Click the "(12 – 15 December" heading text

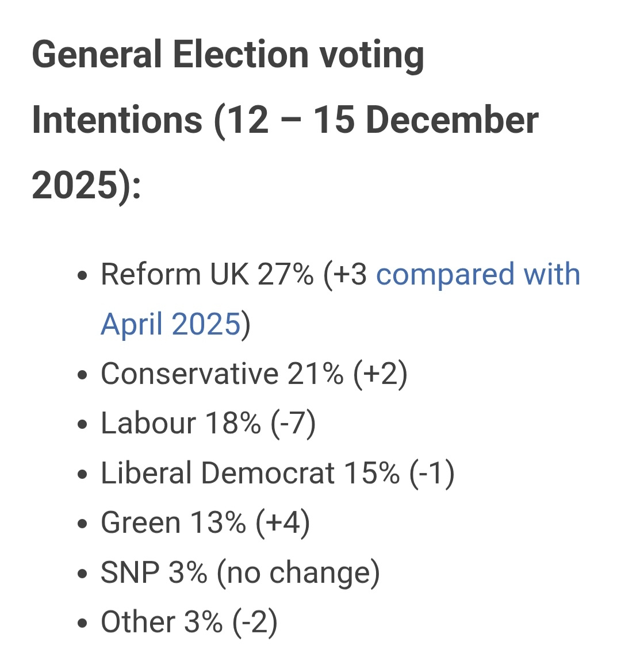[376, 120]
